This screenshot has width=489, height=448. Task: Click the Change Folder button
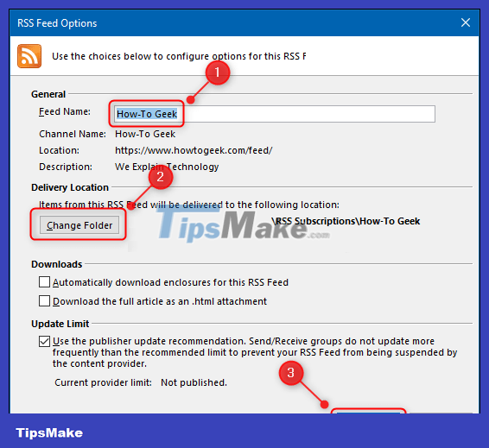click(79, 225)
